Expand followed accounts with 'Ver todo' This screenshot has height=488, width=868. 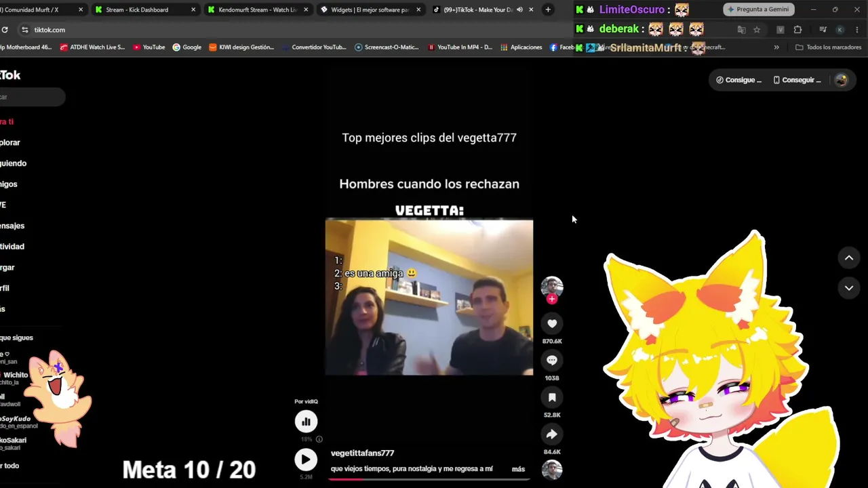pyautogui.click(x=9, y=466)
